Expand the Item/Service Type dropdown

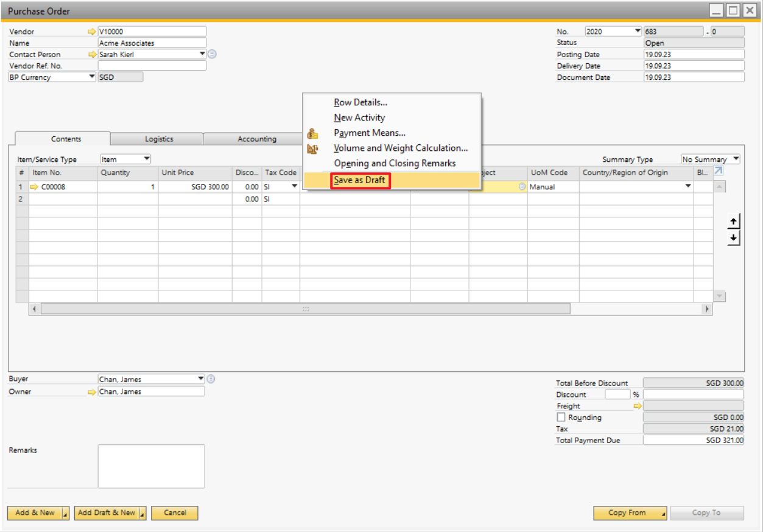coord(147,159)
